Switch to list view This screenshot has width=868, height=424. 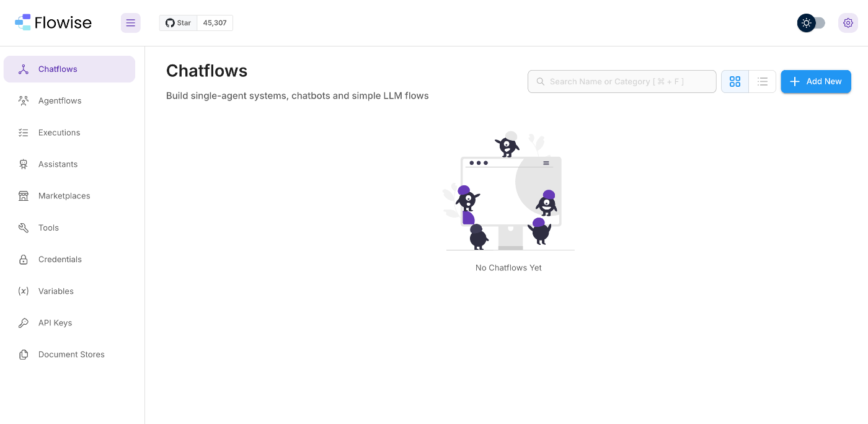763,81
